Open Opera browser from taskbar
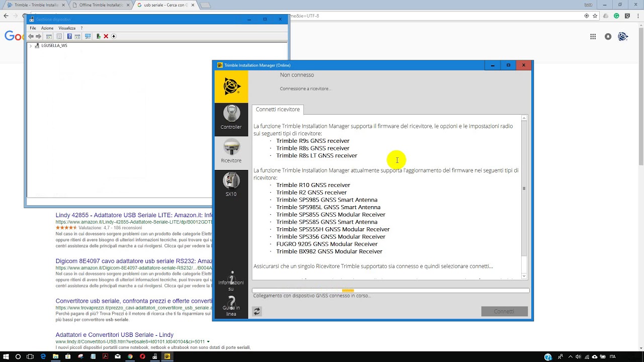644x362 pixels. coord(142,356)
